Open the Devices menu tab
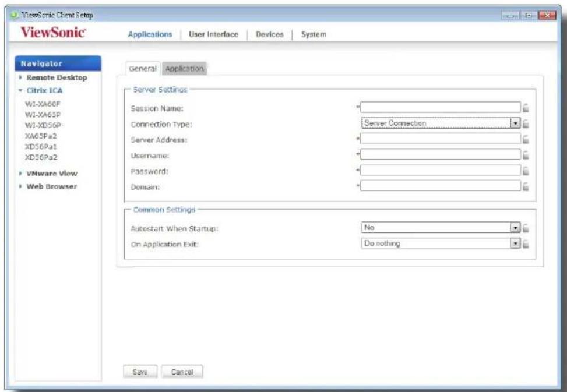 click(270, 34)
